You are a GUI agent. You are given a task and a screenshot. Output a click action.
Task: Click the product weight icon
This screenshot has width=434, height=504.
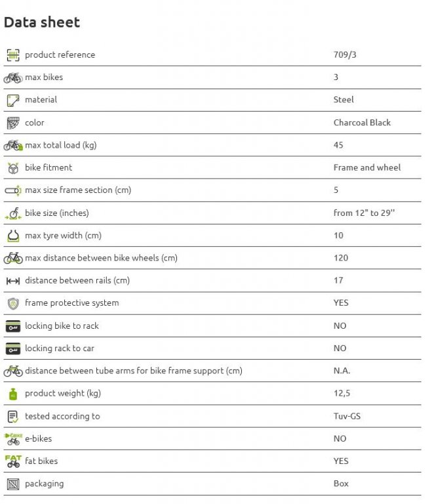(13, 394)
